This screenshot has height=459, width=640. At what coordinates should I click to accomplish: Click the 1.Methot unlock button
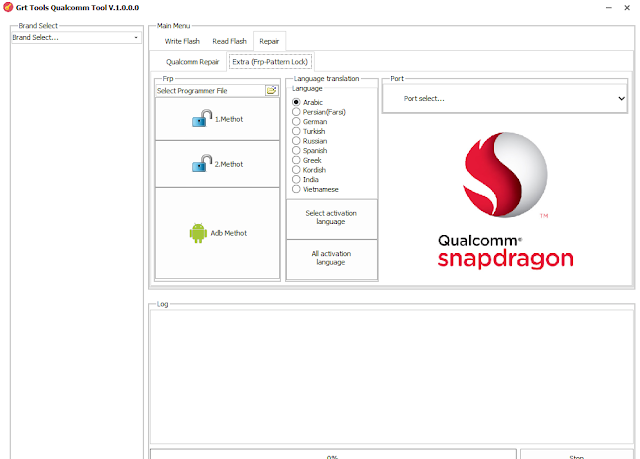(218, 119)
